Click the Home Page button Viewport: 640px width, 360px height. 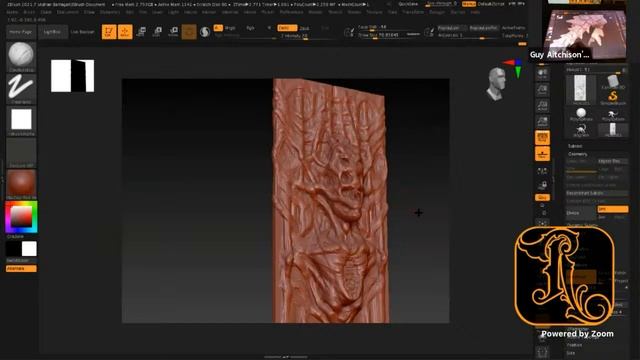(x=21, y=32)
